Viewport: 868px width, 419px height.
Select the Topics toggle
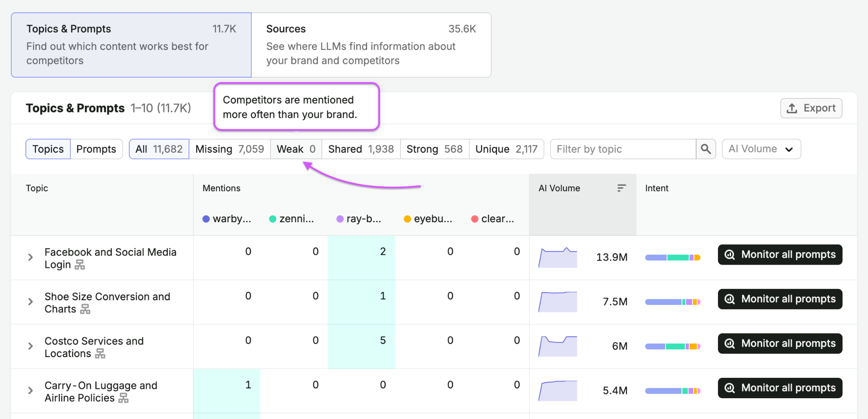48,149
